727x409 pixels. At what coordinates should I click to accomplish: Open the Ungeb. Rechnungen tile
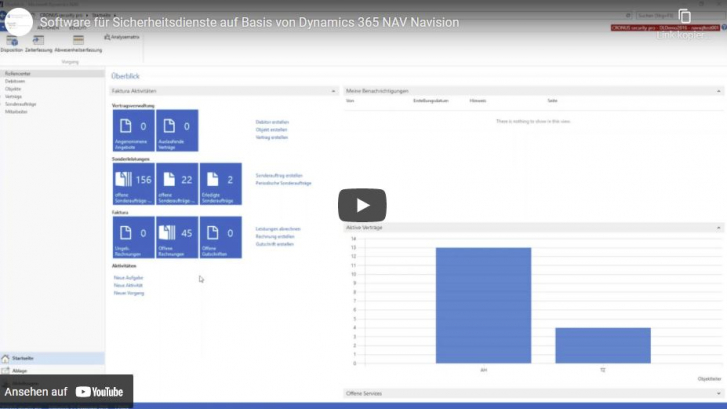(134, 237)
